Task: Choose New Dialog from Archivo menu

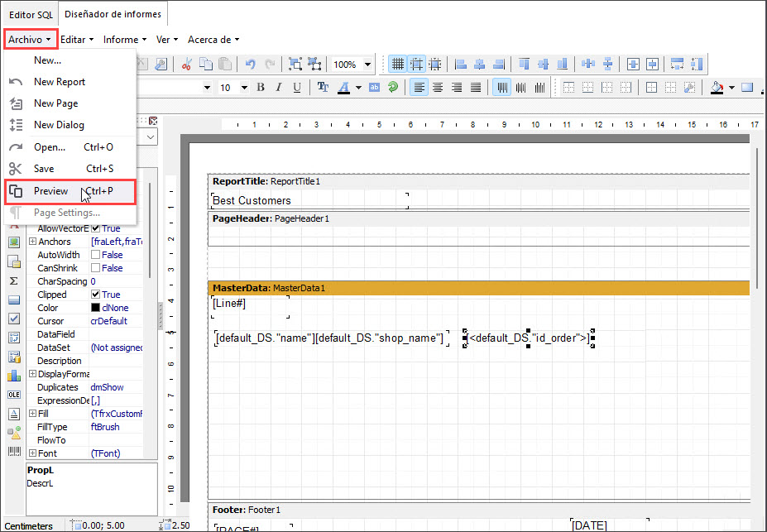Action: [70, 125]
